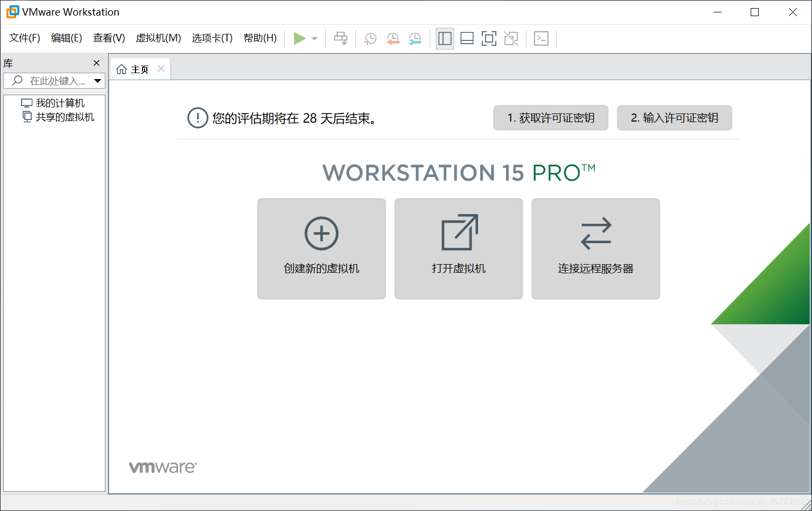Click the 库 panel title label

(x=8, y=63)
